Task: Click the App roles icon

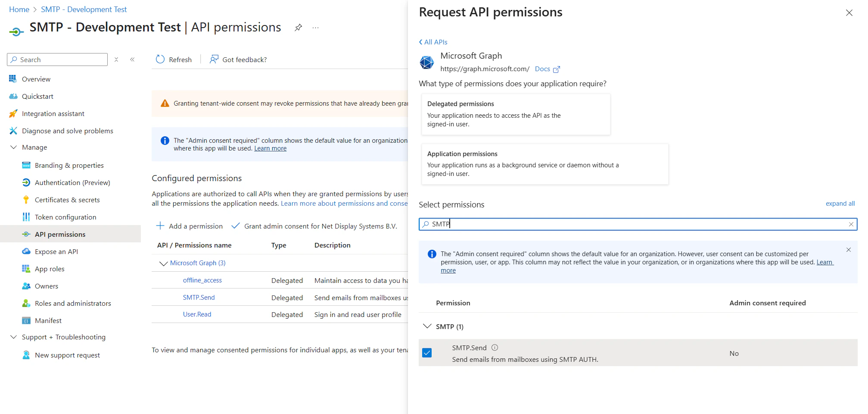Action: [x=26, y=269]
